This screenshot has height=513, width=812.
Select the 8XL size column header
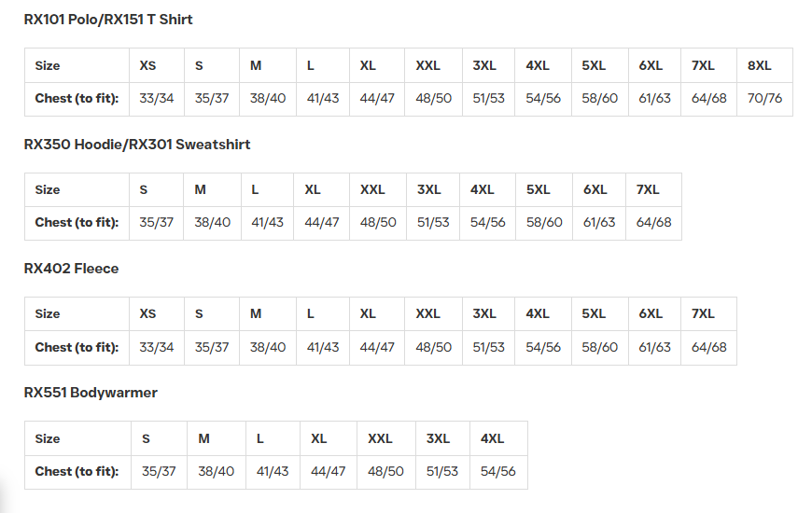[x=760, y=65]
